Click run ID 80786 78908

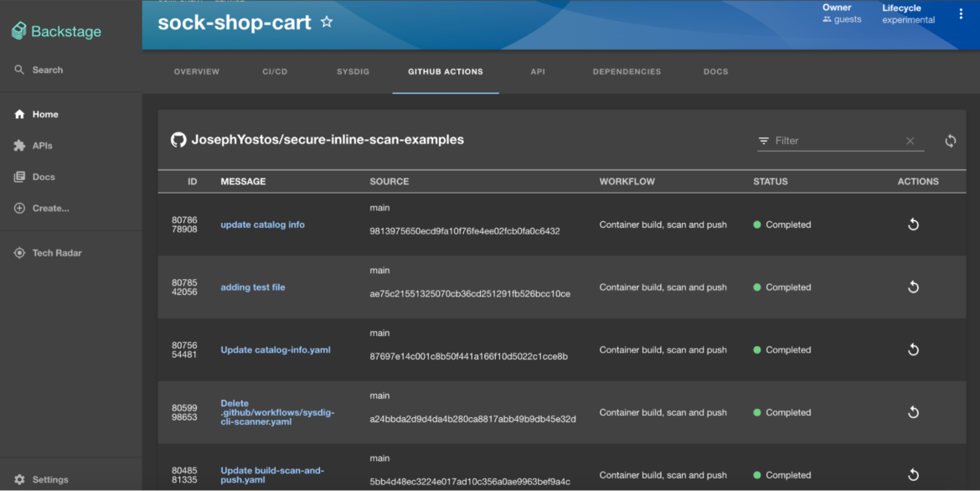pos(184,225)
